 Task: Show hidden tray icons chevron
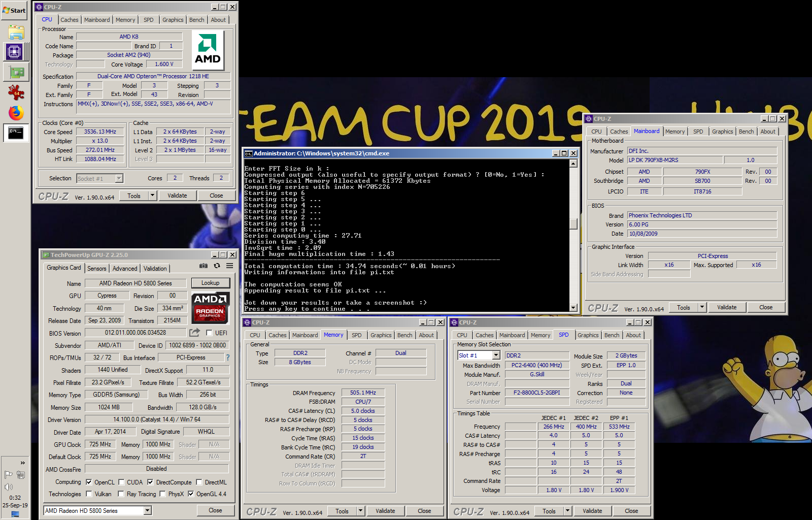click(22, 463)
